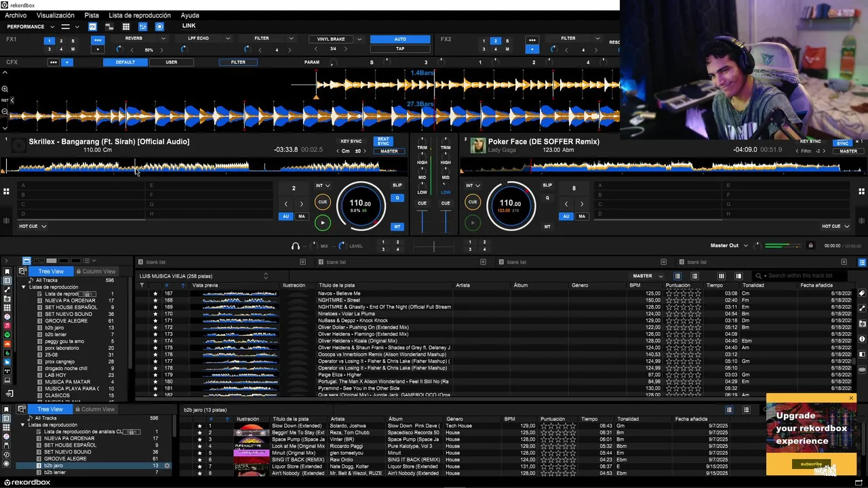Switch track list to artwork view icon

[694, 276]
